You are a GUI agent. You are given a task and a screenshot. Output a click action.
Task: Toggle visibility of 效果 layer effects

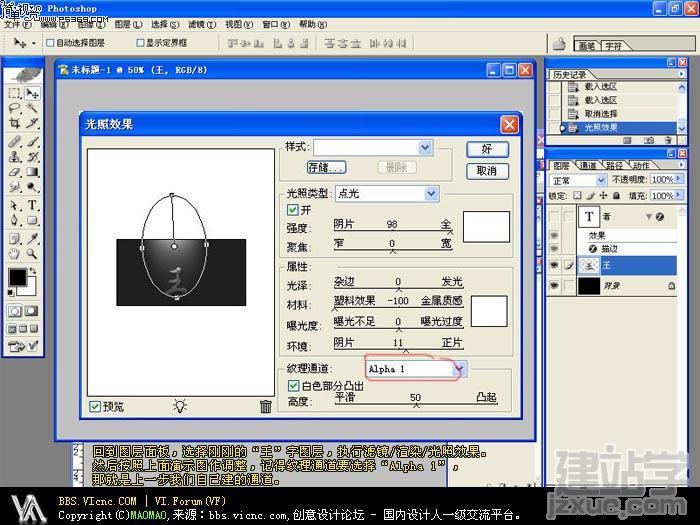(x=554, y=235)
